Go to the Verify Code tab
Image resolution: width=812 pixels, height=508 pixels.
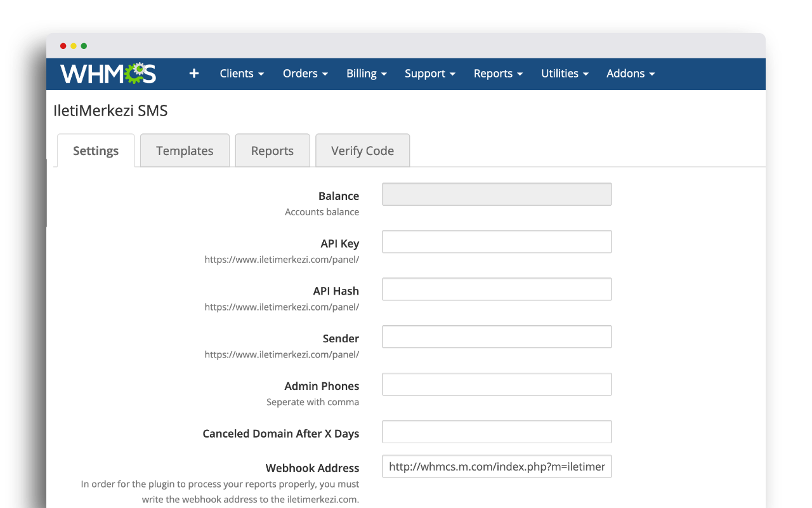pyautogui.click(x=362, y=150)
